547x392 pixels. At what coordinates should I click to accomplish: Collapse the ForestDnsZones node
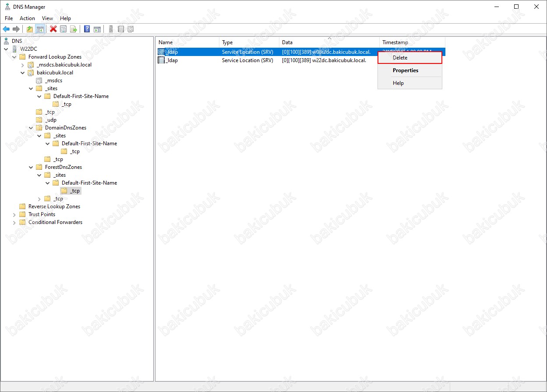[31, 167]
